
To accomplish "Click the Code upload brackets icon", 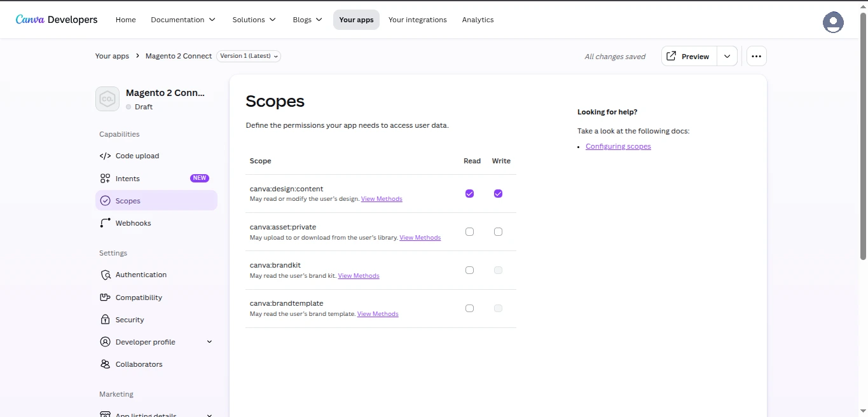I will (x=105, y=156).
